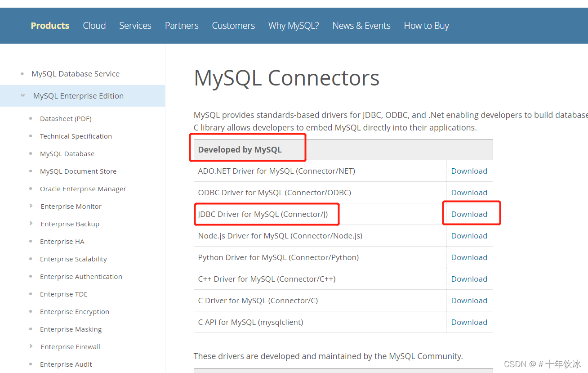Click the MySQL Connectors page heading

tap(286, 78)
